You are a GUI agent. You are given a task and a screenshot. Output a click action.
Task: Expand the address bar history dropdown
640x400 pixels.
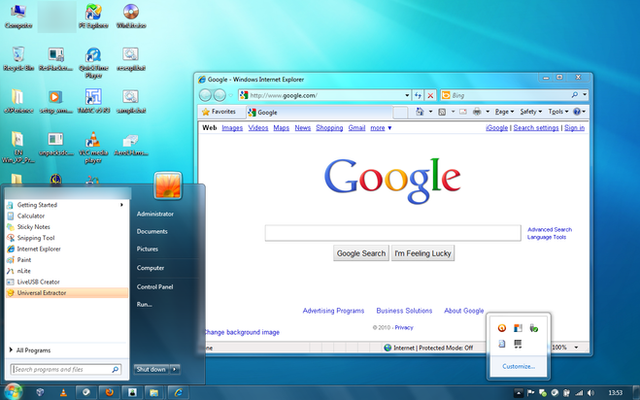[x=407, y=96]
